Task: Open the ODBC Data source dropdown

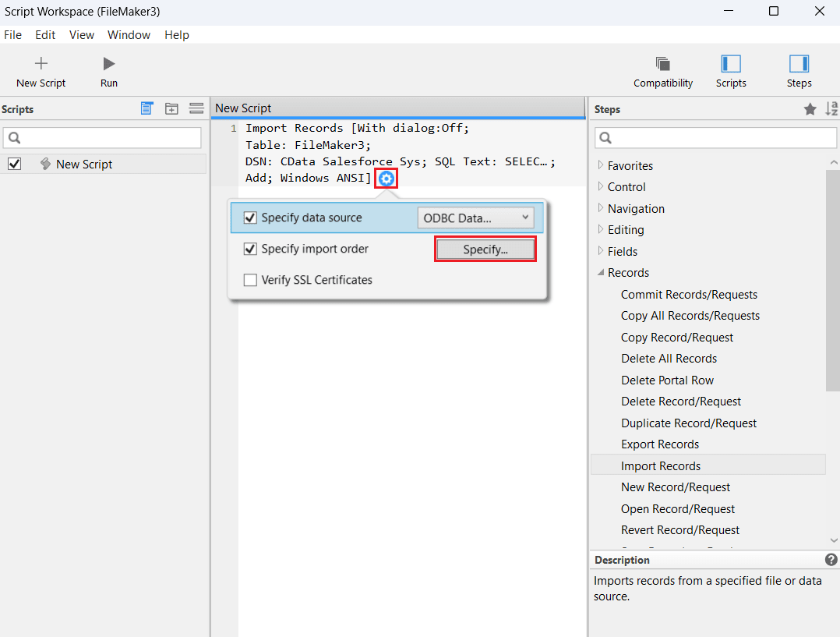Action: [475, 218]
